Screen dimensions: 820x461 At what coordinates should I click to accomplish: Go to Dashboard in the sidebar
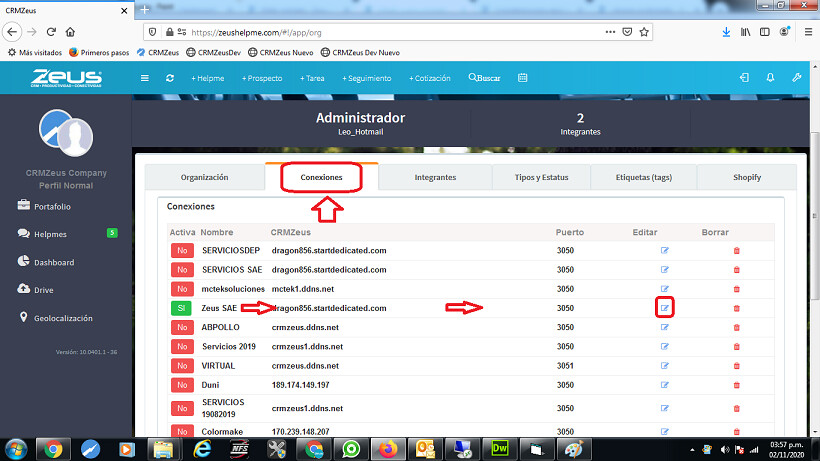tap(54, 262)
